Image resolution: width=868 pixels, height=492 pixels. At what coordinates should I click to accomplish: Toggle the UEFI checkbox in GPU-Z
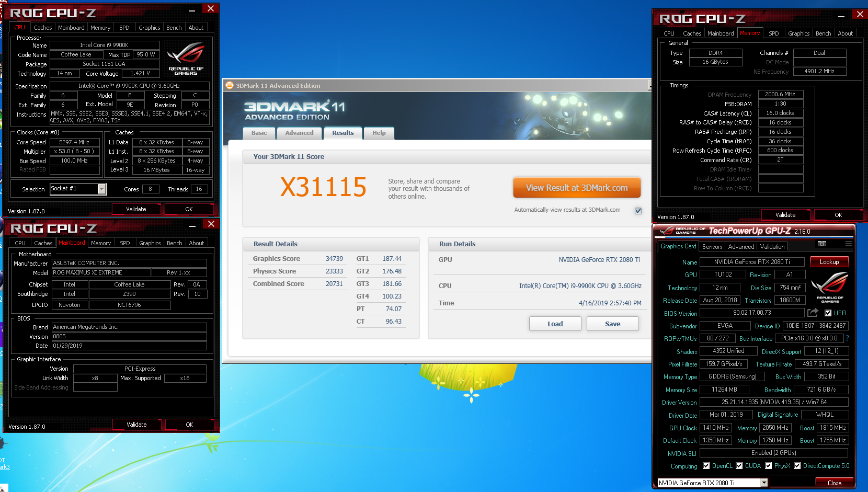coord(828,313)
